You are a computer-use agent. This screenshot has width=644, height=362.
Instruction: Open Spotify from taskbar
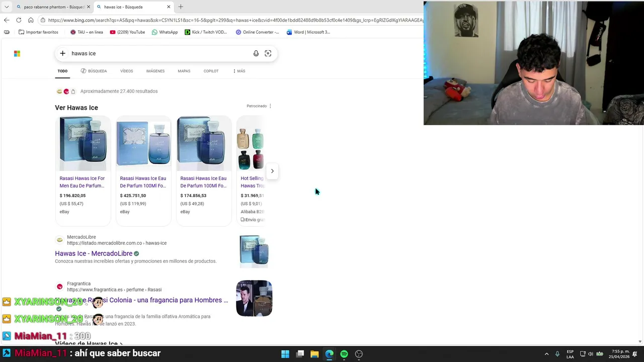(x=344, y=354)
